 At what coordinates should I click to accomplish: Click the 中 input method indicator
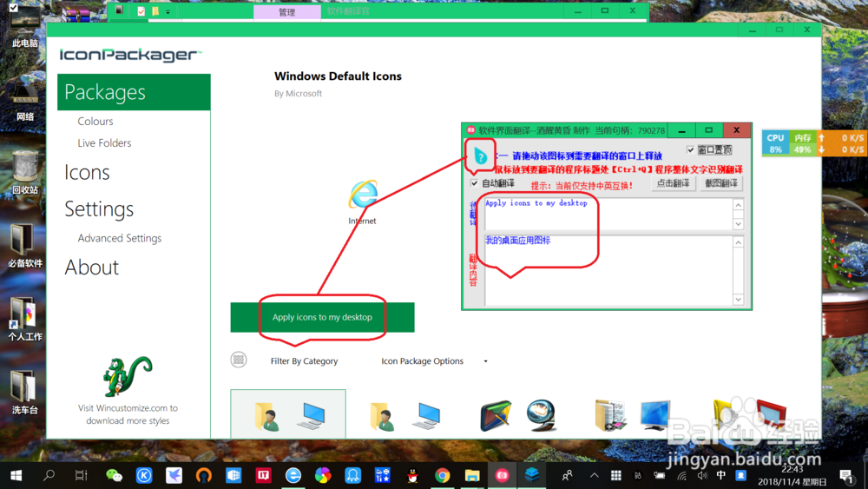coord(721,475)
